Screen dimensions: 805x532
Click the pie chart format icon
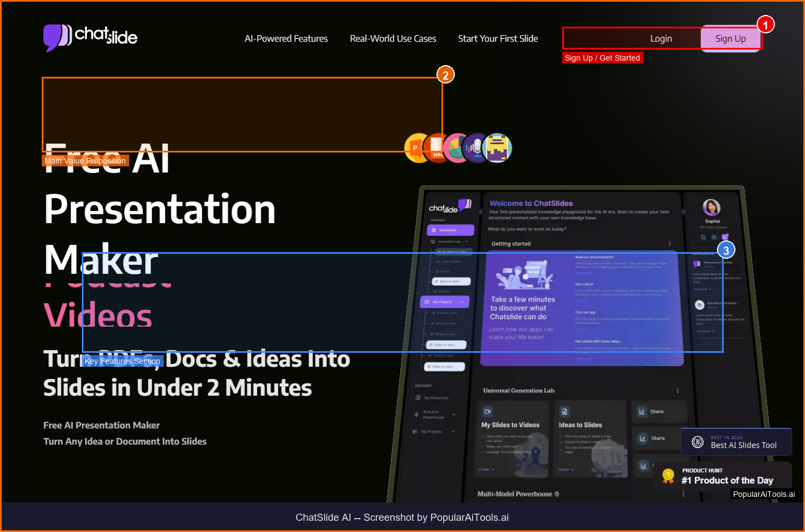click(457, 148)
